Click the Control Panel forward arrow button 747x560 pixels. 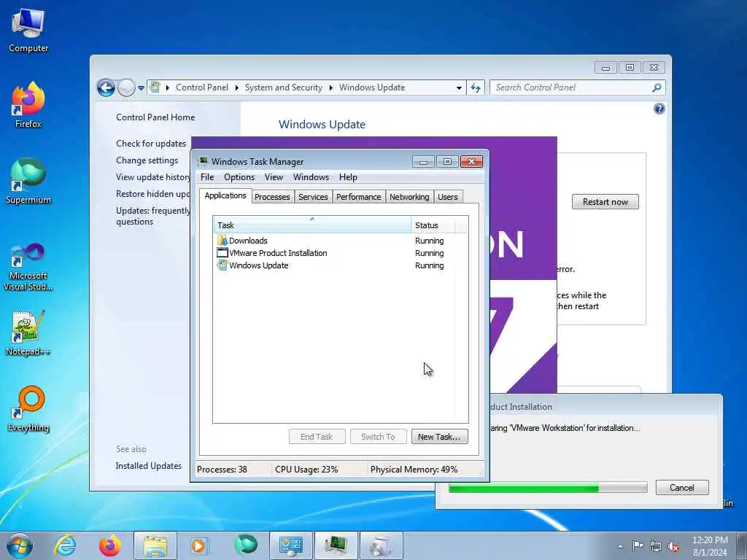coord(126,87)
